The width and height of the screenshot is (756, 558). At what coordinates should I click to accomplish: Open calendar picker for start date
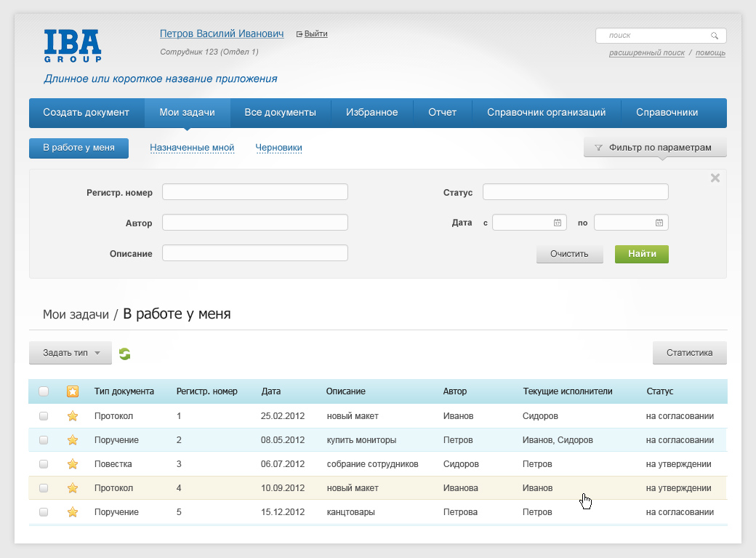point(557,223)
